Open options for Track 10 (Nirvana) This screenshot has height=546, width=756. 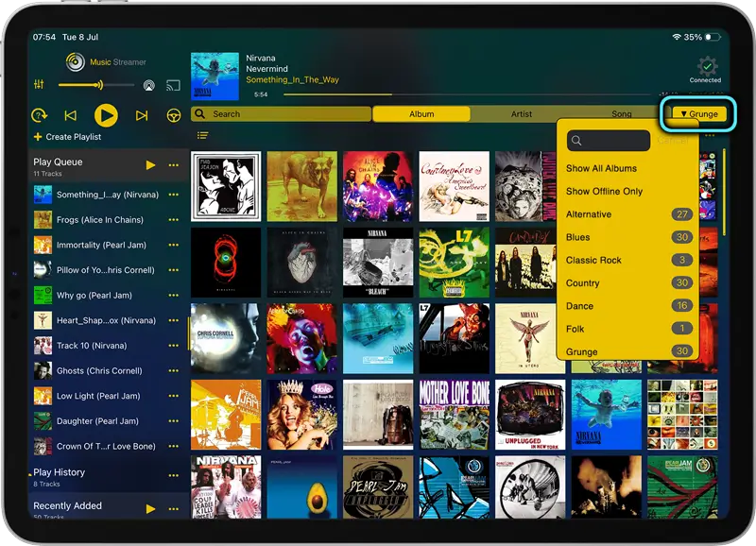174,346
